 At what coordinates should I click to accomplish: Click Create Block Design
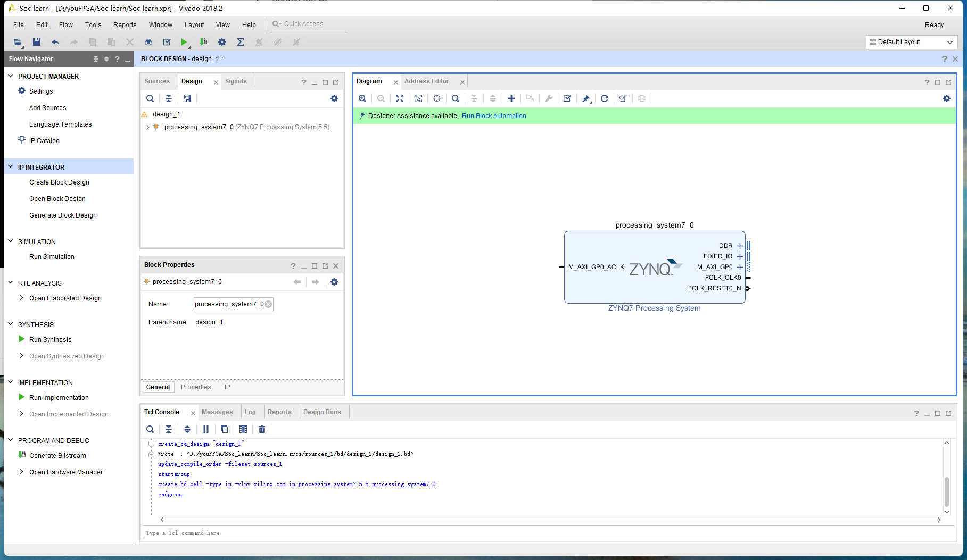(59, 182)
